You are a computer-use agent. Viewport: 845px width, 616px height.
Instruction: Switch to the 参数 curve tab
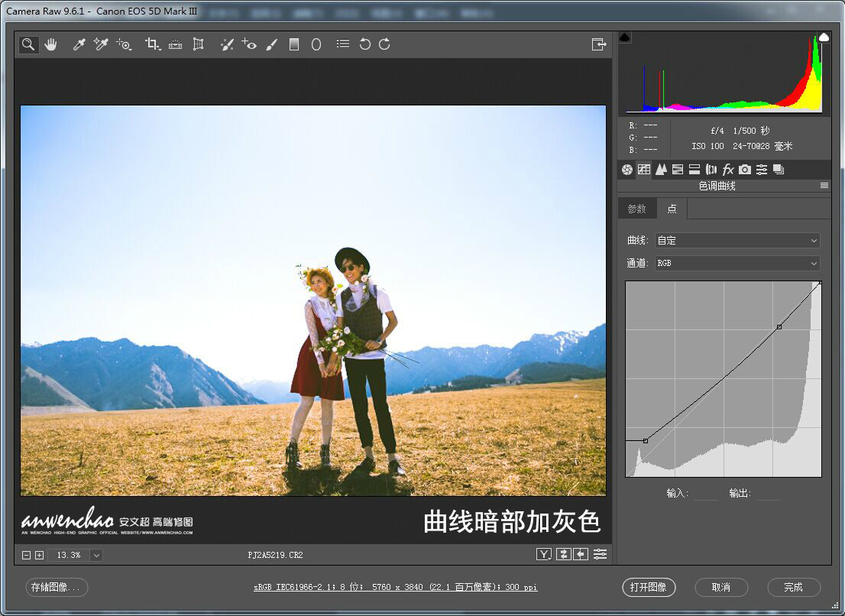click(x=636, y=209)
